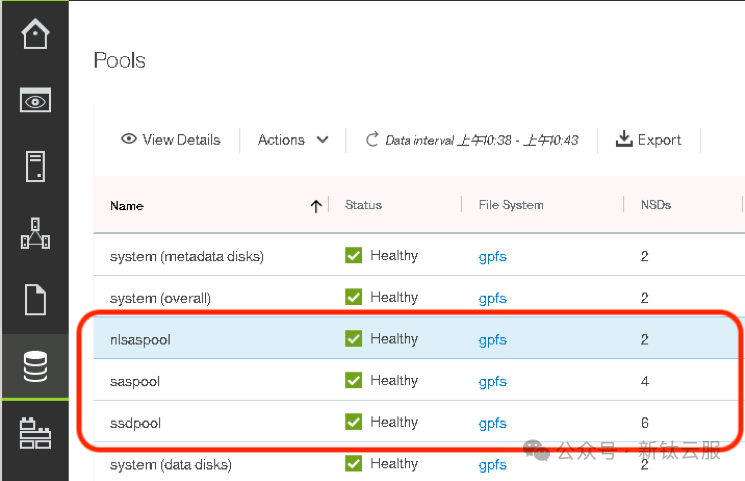Sort by File System column header

click(511, 205)
